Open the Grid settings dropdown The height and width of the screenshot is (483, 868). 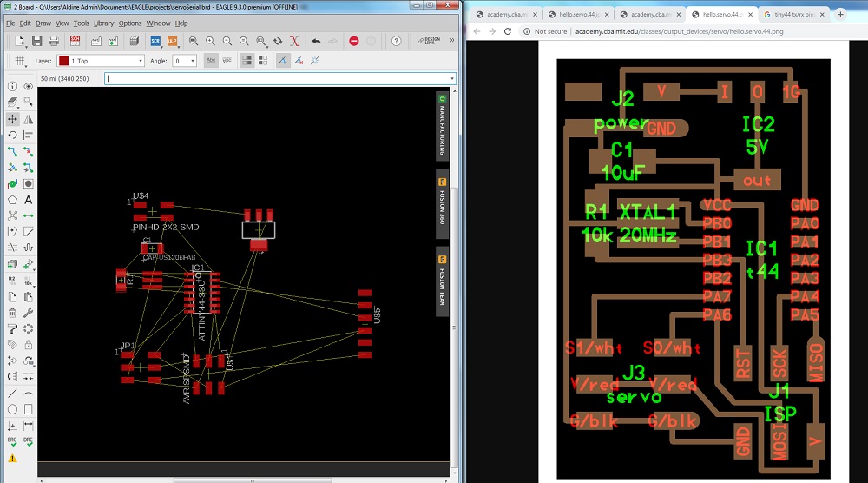click(19, 61)
